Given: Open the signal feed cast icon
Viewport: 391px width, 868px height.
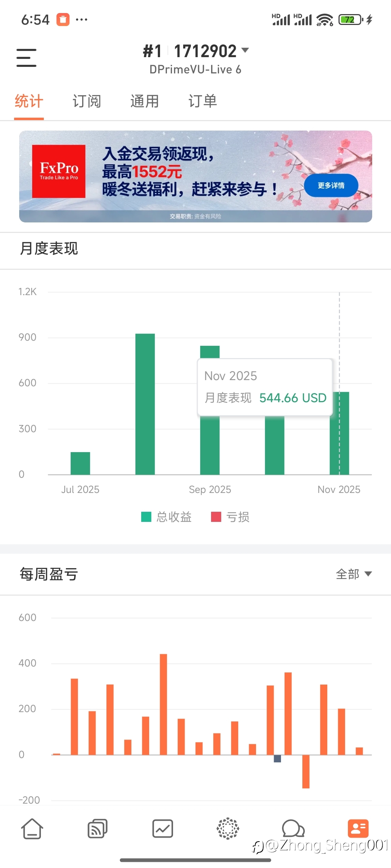Looking at the screenshot, I should click(97, 829).
